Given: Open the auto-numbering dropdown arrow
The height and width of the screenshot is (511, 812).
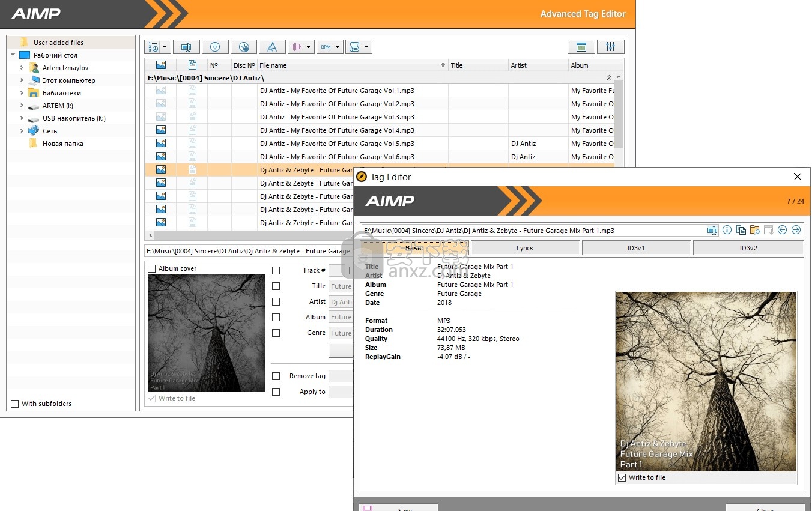Looking at the screenshot, I should click(x=165, y=47).
